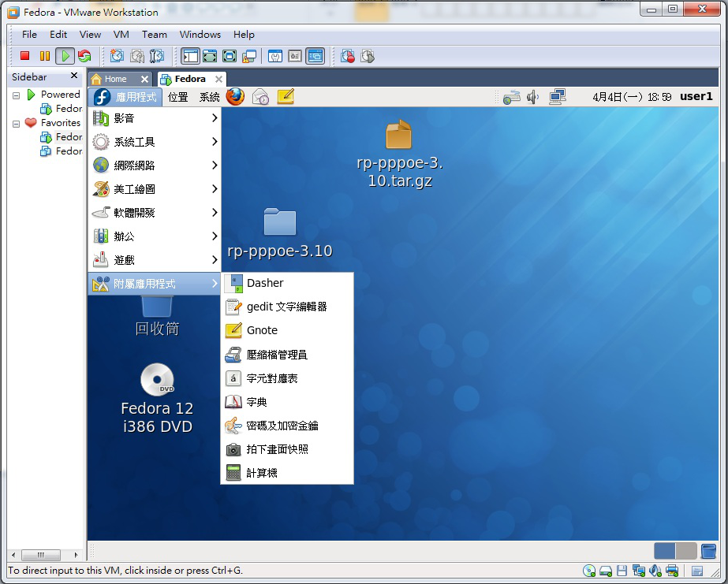The width and height of the screenshot is (728, 584).
Task: Open the Help menu
Action: (244, 35)
